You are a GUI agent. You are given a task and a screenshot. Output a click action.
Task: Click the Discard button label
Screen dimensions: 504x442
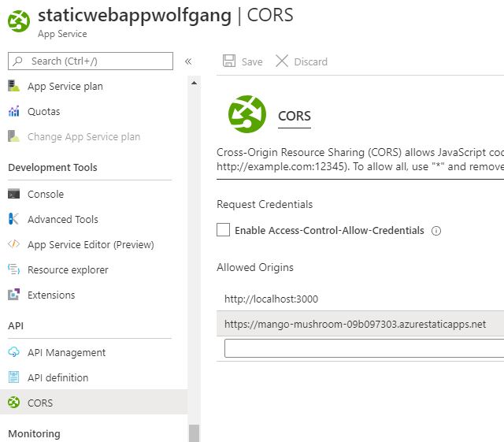311,61
